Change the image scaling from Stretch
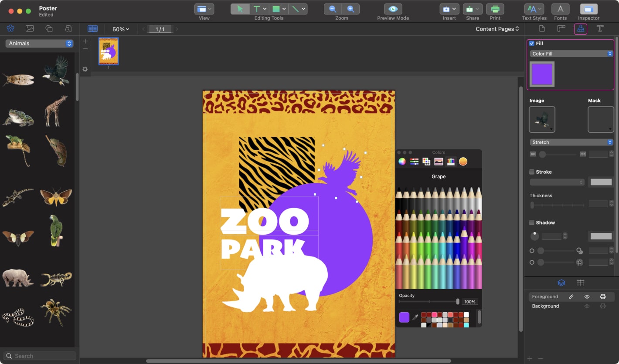619x364 pixels. tap(571, 142)
